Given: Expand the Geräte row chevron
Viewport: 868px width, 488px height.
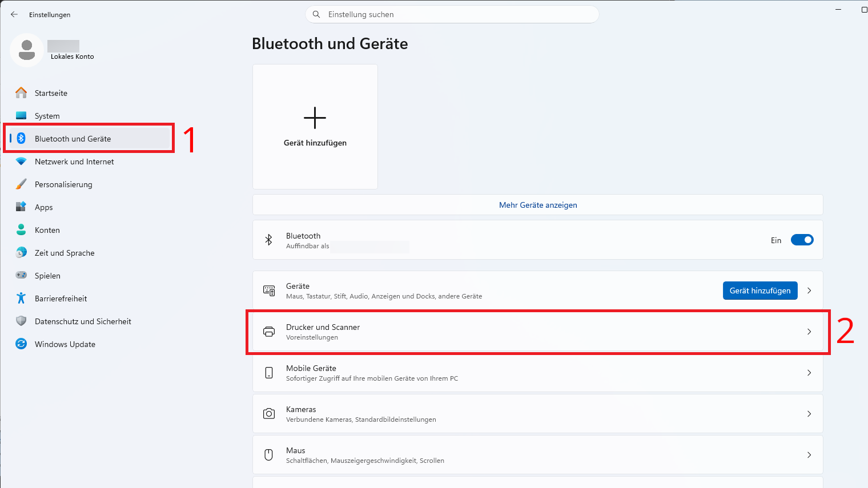Looking at the screenshot, I should click(x=809, y=291).
